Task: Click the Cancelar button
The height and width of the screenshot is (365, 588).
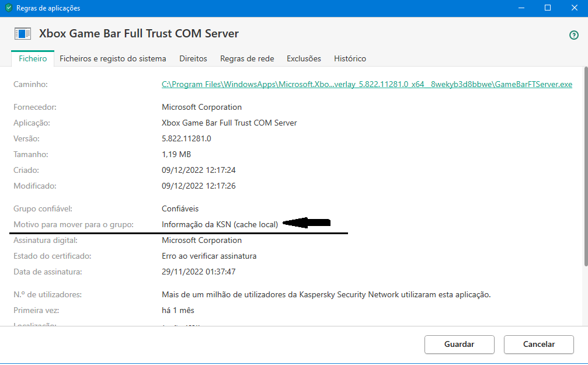Action: click(x=539, y=344)
